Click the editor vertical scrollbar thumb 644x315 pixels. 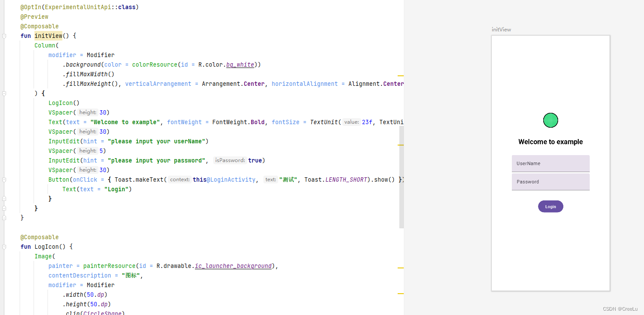402,177
